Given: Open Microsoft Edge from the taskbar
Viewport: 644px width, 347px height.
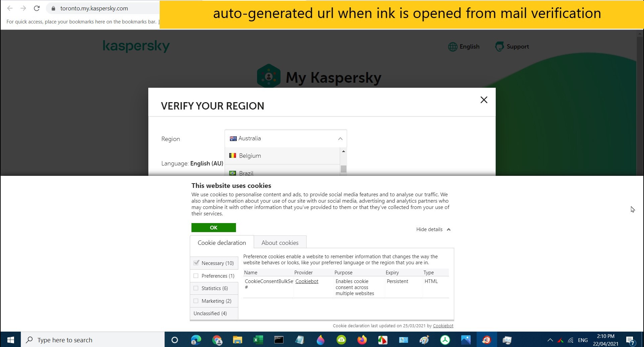Looking at the screenshot, I should [x=196, y=340].
